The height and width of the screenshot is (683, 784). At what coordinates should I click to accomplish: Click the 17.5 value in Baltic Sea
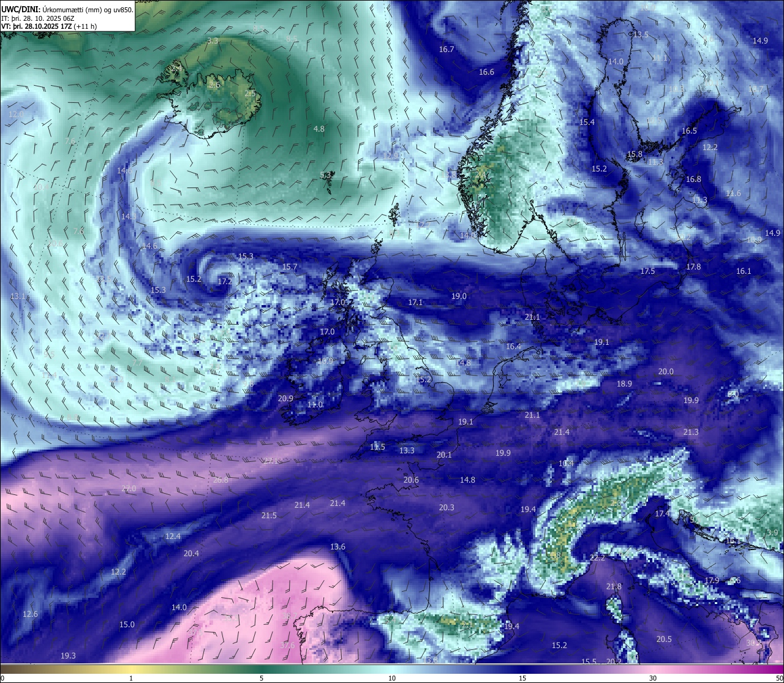(647, 271)
